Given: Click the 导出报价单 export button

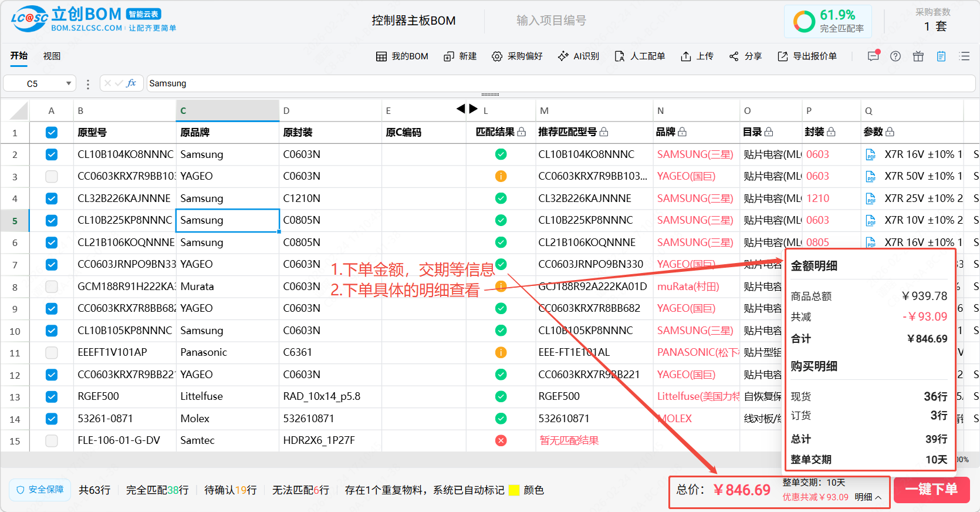Looking at the screenshot, I should click(x=807, y=56).
